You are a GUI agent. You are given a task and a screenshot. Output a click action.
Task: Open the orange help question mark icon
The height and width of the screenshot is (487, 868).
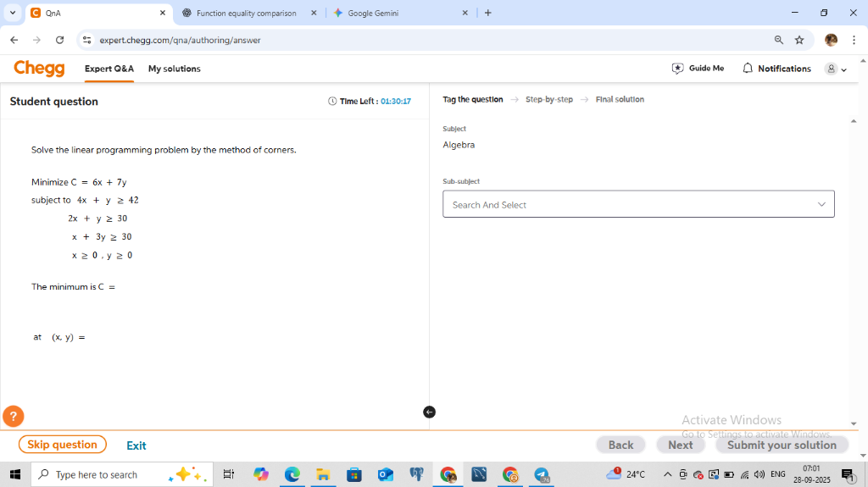point(14,416)
